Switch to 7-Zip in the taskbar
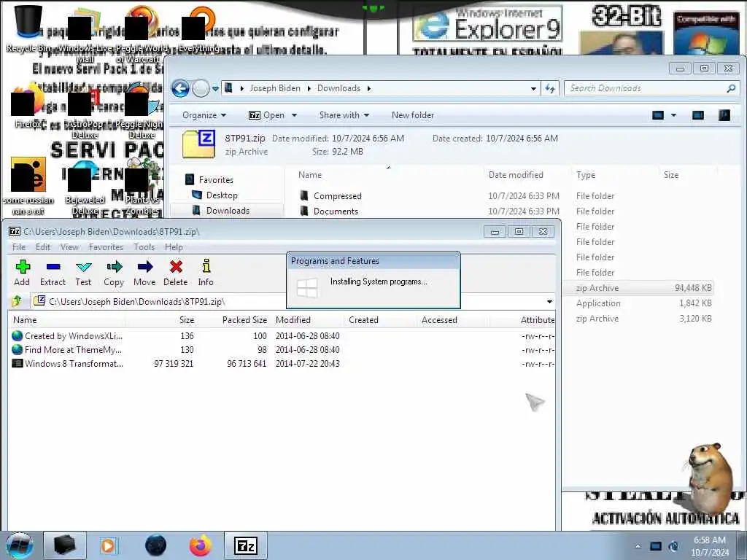This screenshot has width=747, height=560. tap(246, 545)
